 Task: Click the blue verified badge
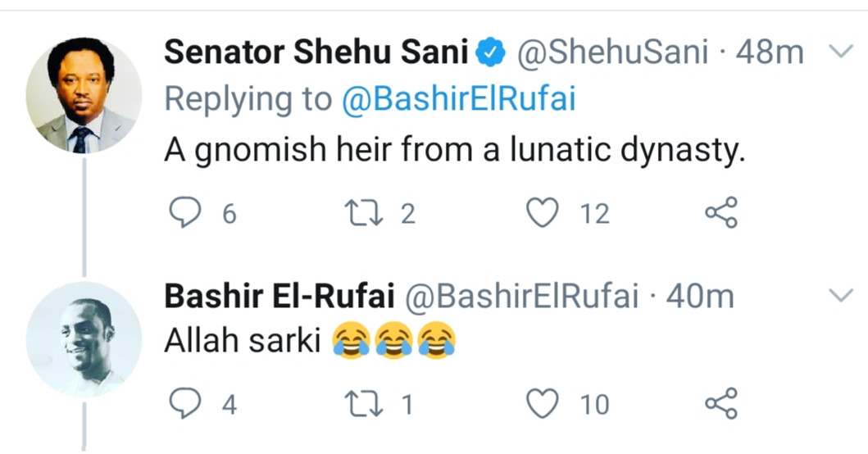click(491, 55)
